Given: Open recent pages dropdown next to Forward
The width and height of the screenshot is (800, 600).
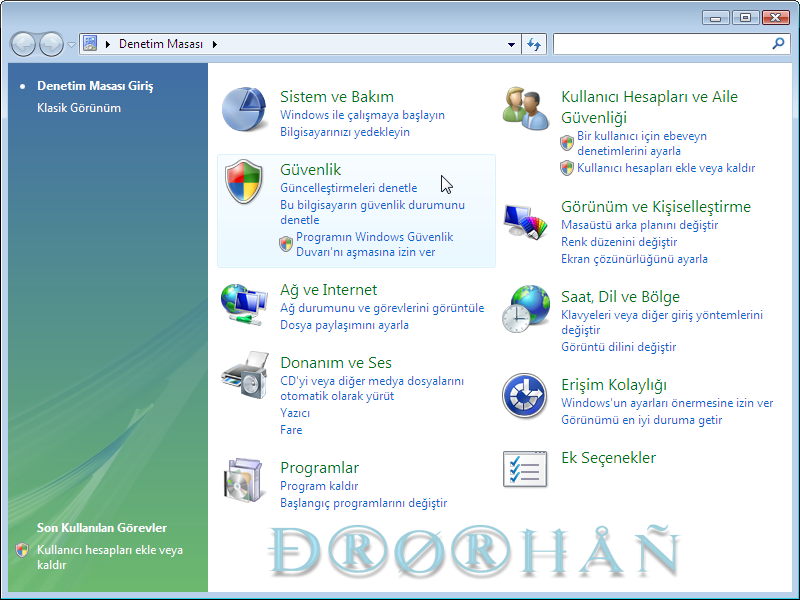Looking at the screenshot, I should [71, 44].
